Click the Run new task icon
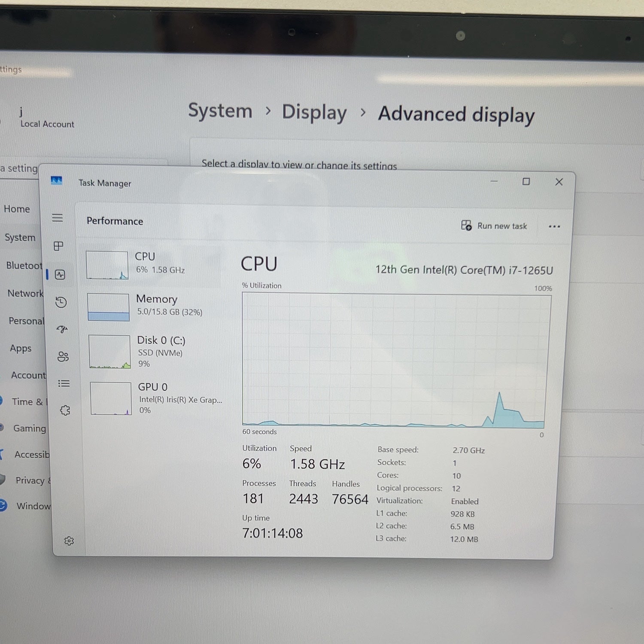 tap(466, 225)
